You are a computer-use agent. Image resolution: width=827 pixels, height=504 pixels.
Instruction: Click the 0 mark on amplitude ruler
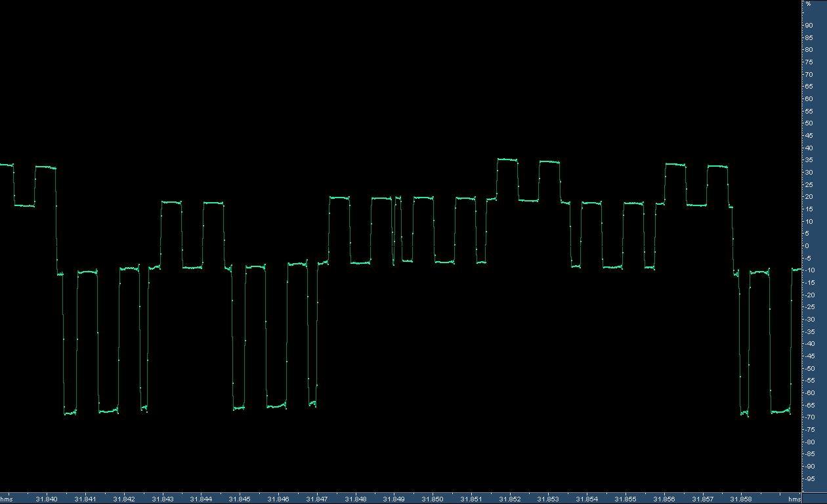tap(809, 245)
